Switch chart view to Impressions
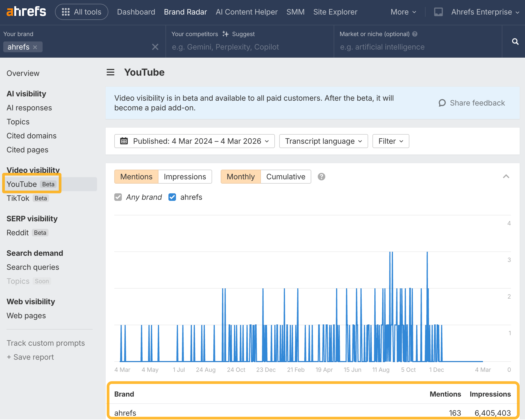This screenshot has height=420, width=525. pos(185,177)
